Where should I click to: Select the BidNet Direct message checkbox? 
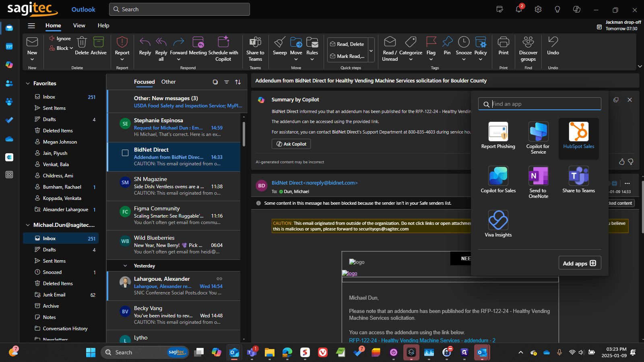click(x=125, y=153)
